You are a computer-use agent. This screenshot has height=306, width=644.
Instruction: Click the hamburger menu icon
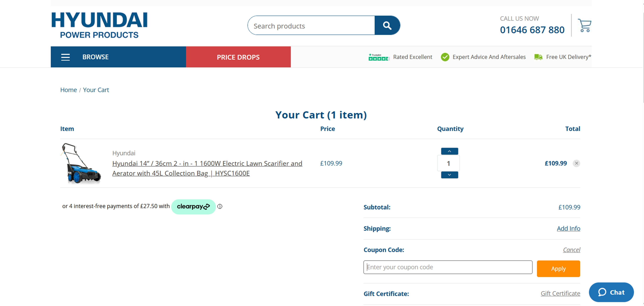click(65, 57)
